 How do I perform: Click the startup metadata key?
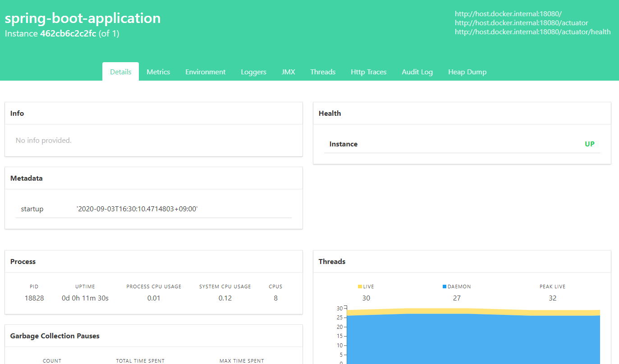(x=32, y=209)
